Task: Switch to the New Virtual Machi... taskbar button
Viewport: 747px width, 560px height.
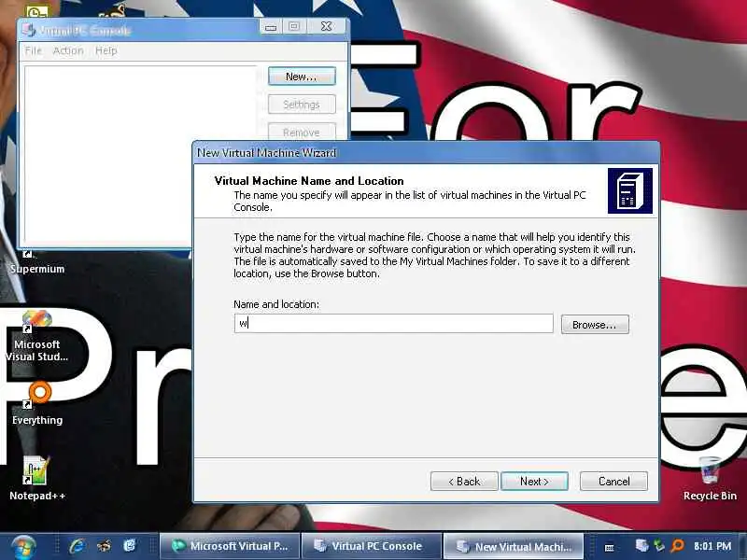Action: coord(513,546)
